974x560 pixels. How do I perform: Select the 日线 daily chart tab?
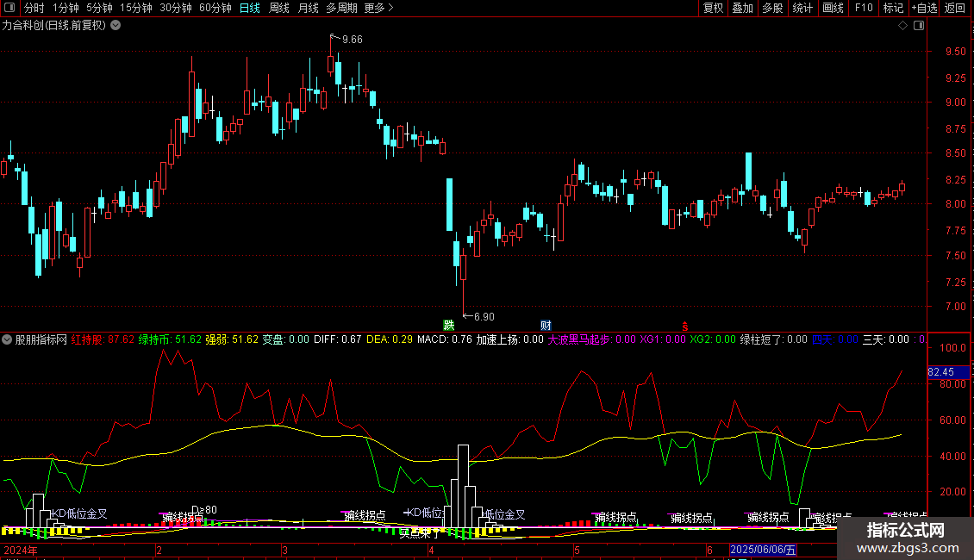250,8
